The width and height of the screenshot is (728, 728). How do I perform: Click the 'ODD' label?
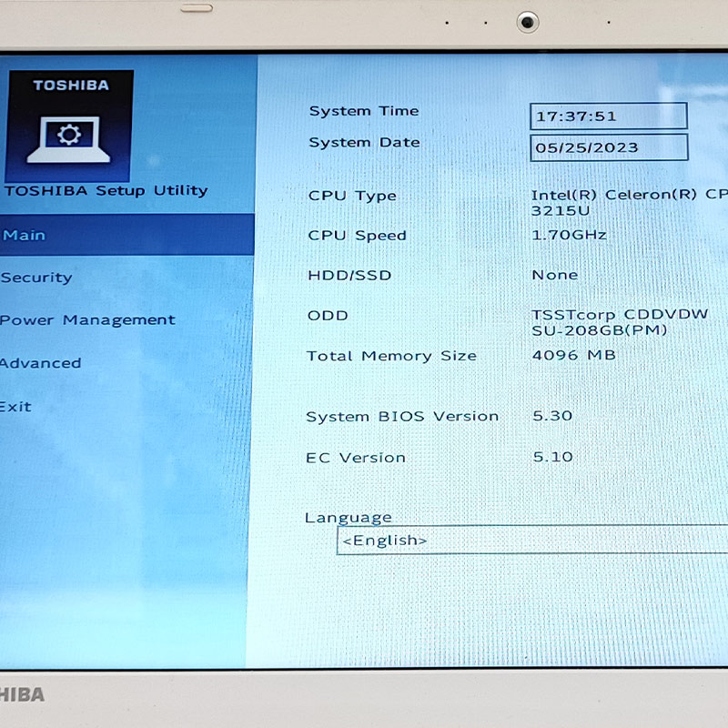pos(328,316)
